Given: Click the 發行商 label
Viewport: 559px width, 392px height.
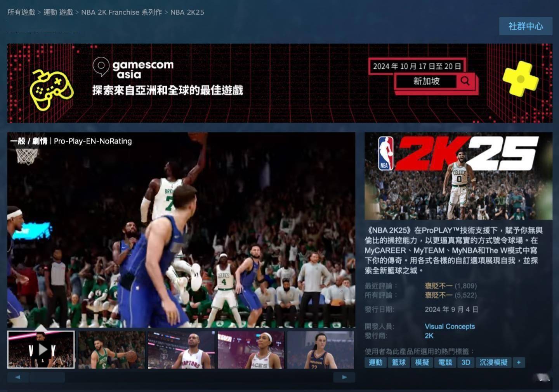Looking at the screenshot, I should 376,336.
